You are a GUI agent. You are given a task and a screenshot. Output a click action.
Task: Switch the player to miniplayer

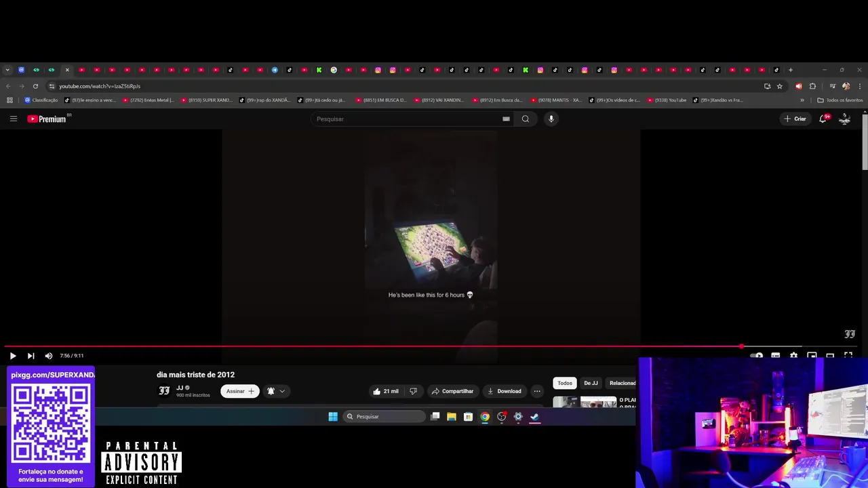tap(812, 355)
